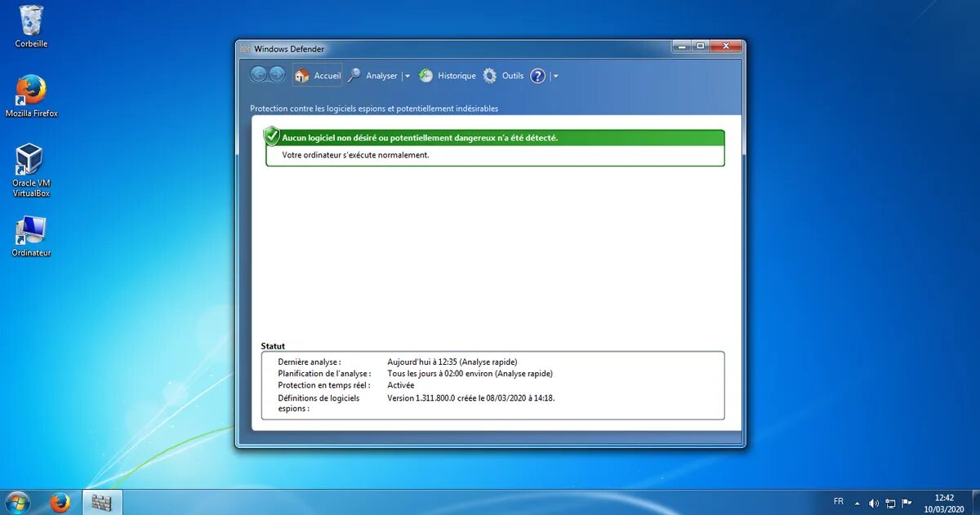Click the network tray icon
The height and width of the screenshot is (515, 980).
pos(890,503)
